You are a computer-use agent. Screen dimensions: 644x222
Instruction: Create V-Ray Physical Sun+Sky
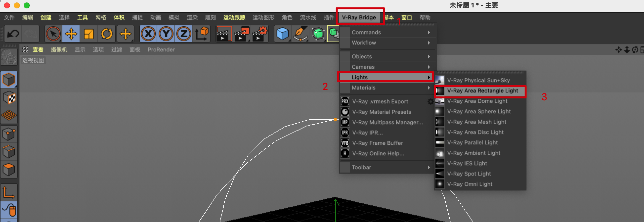point(480,80)
